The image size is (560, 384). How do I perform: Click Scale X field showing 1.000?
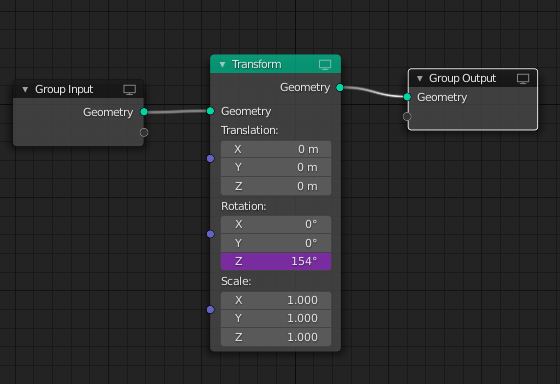[x=276, y=300]
